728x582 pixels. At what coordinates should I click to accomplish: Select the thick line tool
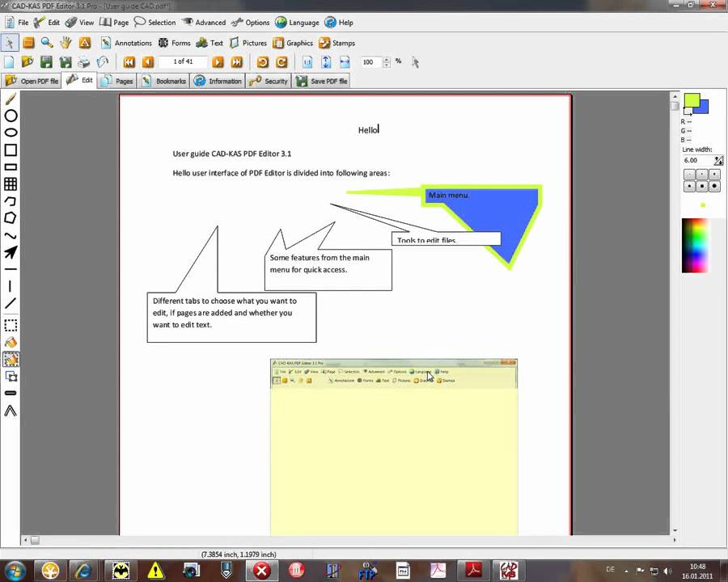(11, 393)
